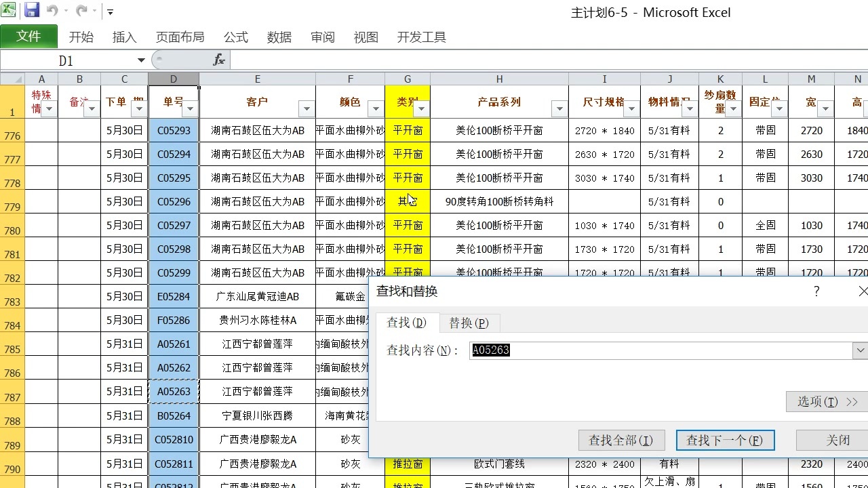This screenshot has height=488, width=868.
Task: Switch to the 插入 ribbon tab
Action: 125,37
